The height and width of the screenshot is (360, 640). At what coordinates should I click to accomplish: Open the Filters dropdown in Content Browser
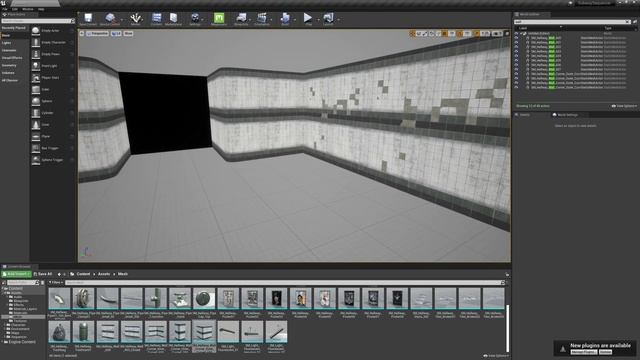(x=56, y=282)
